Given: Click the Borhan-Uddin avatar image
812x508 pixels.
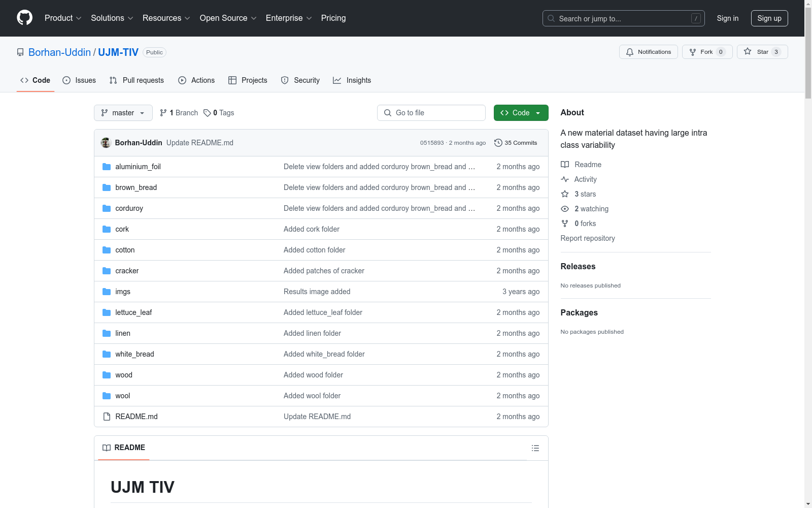Looking at the screenshot, I should (x=106, y=143).
